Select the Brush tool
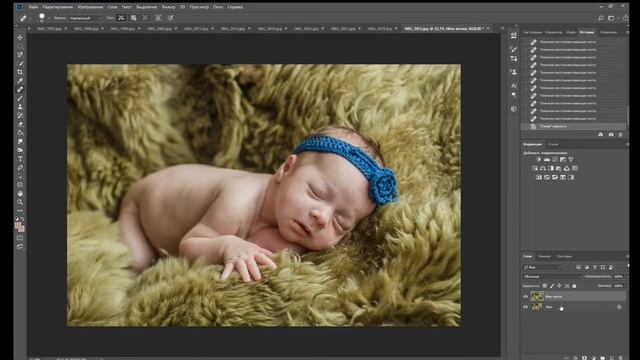The width and height of the screenshot is (640, 360). pyautogui.click(x=20, y=98)
